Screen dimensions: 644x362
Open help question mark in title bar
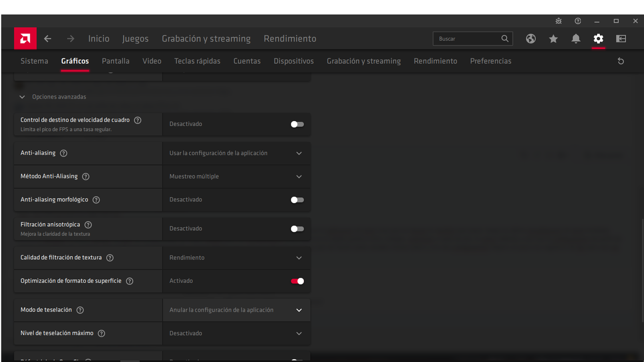pyautogui.click(x=578, y=21)
